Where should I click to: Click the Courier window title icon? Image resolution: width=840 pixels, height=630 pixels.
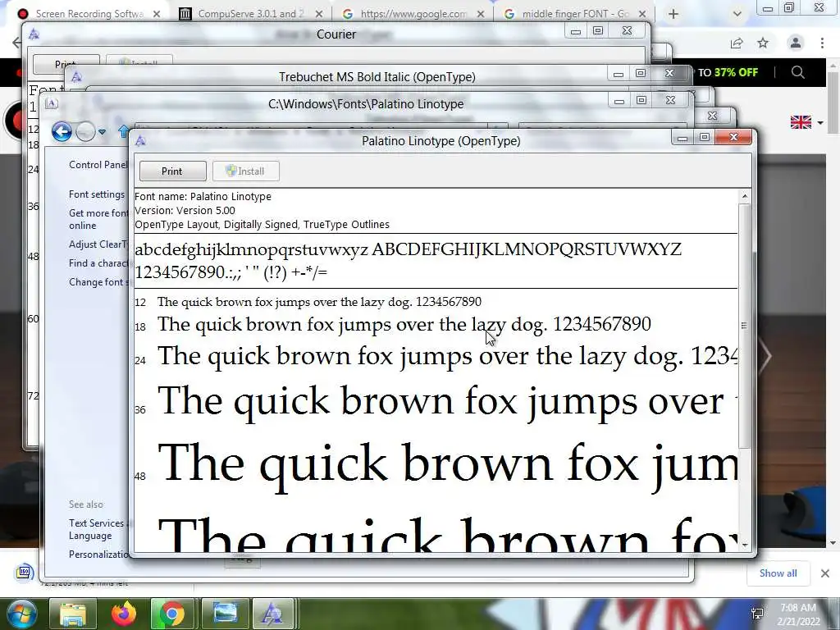pyautogui.click(x=34, y=34)
